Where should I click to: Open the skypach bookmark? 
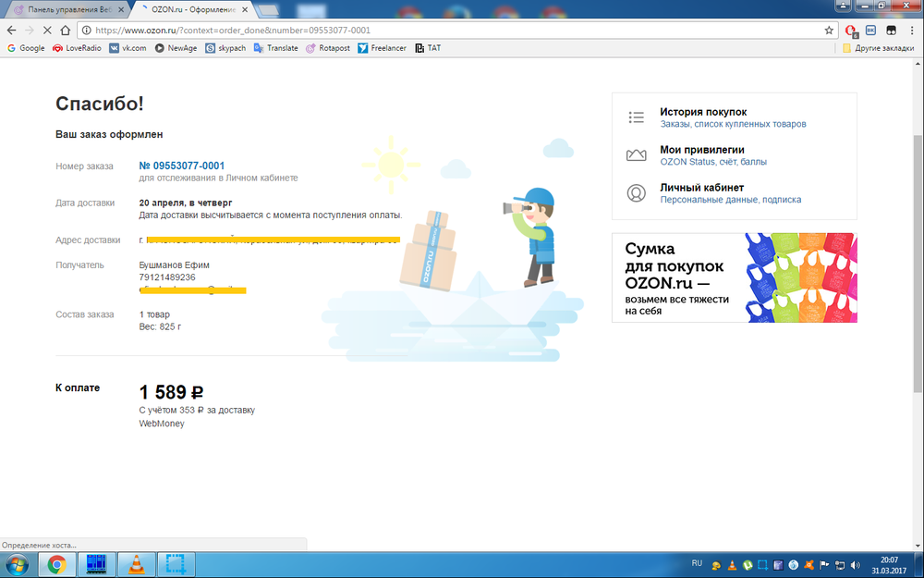pos(225,48)
